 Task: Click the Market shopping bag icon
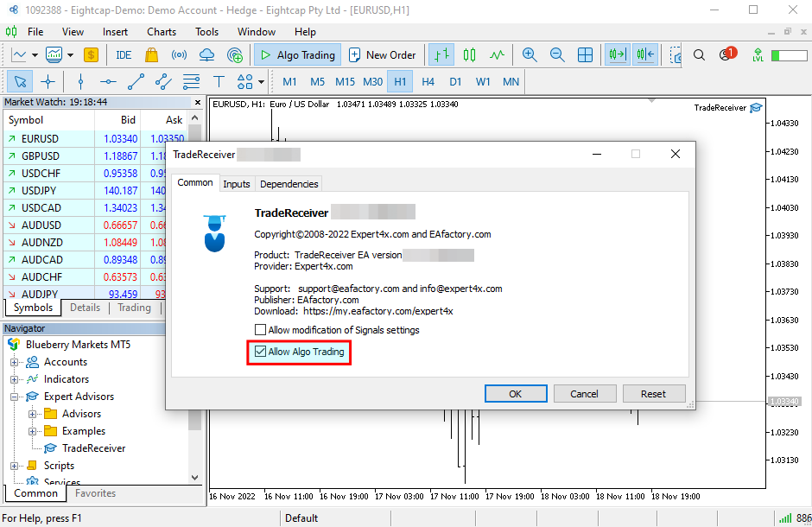(152, 54)
